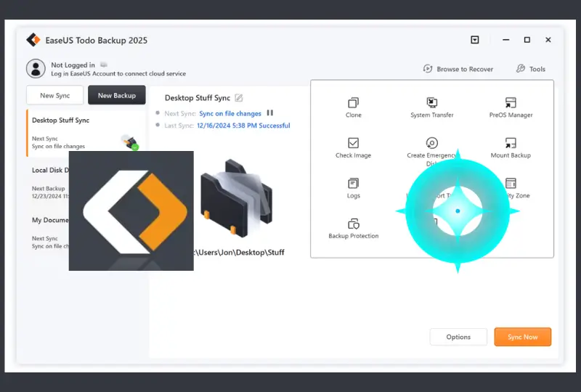Open the Logs viewer
The width and height of the screenshot is (581, 392).
point(353,188)
